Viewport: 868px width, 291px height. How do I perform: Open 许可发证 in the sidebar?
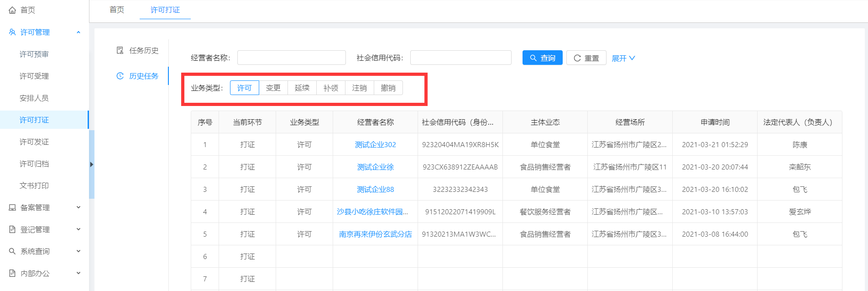click(34, 142)
